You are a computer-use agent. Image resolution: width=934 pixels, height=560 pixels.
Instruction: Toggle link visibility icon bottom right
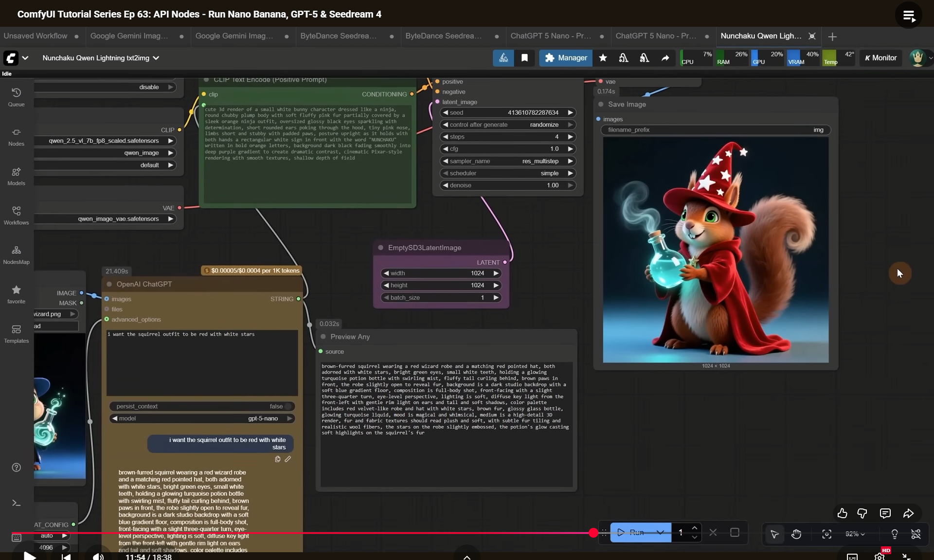click(x=916, y=534)
